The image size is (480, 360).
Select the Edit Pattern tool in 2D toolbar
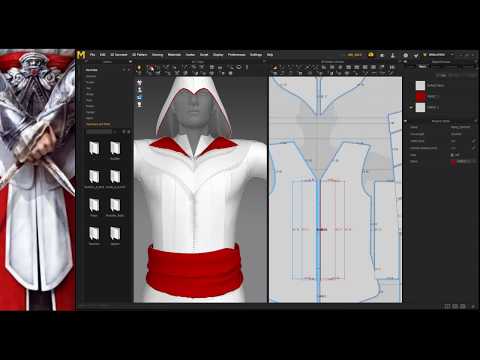[x=275, y=68]
